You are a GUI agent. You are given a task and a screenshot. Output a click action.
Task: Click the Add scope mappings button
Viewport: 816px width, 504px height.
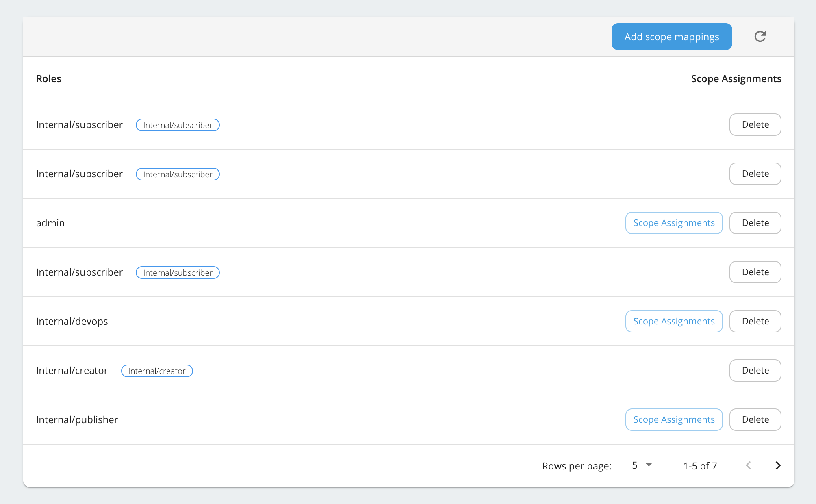click(x=672, y=37)
